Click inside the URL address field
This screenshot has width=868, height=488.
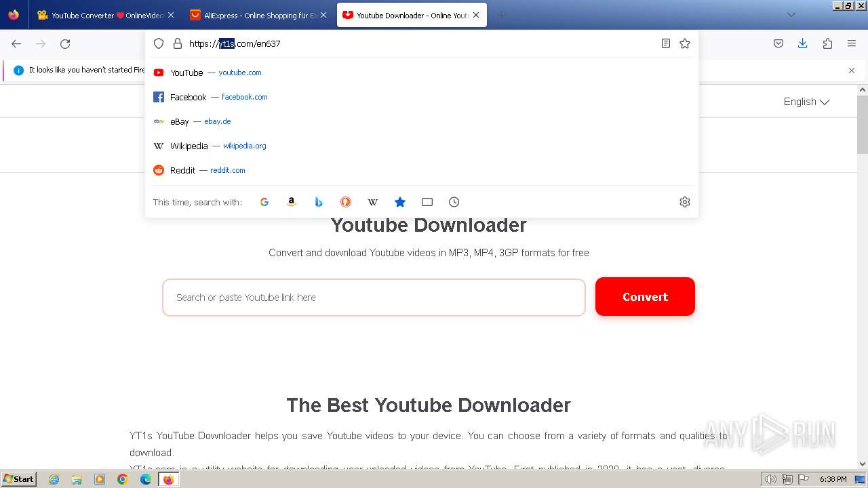420,43
